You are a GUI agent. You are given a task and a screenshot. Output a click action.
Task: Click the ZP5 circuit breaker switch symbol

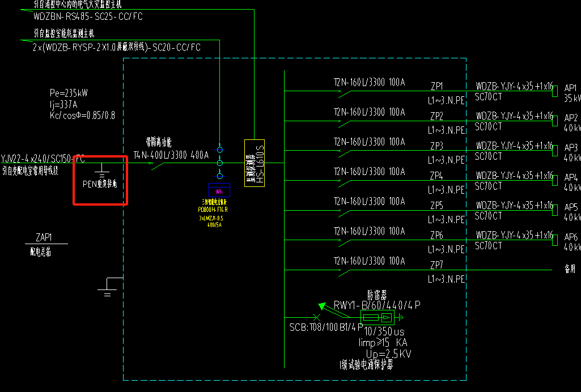point(345,214)
